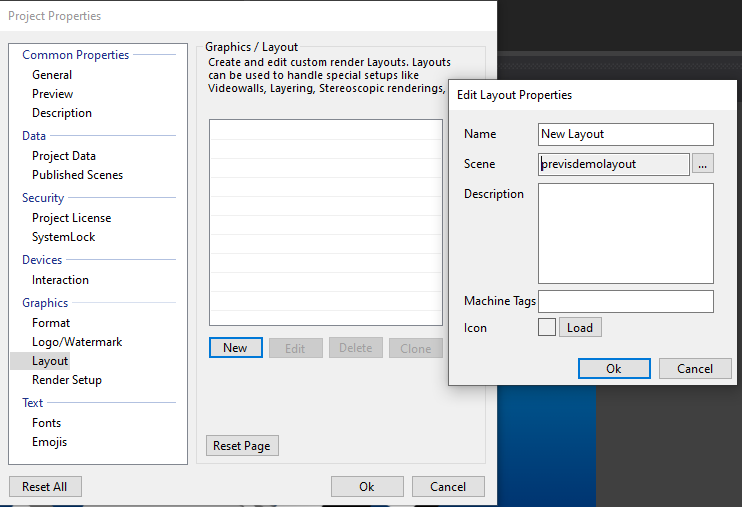Go to Published Scenes settings
This screenshot has width=742, height=507.
pos(78,175)
